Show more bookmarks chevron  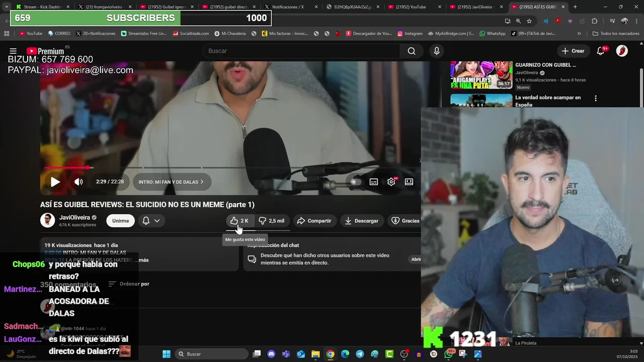[579, 34]
